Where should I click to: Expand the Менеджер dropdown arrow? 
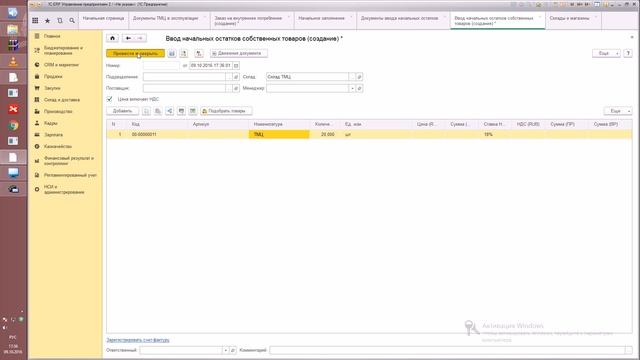click(x=352, y=88)
